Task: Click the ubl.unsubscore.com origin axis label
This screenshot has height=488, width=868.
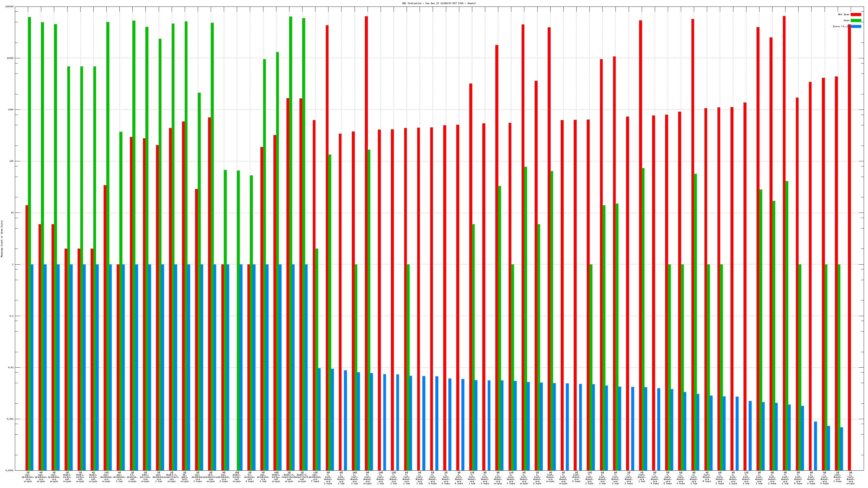Action: click(x=210, y=477)
